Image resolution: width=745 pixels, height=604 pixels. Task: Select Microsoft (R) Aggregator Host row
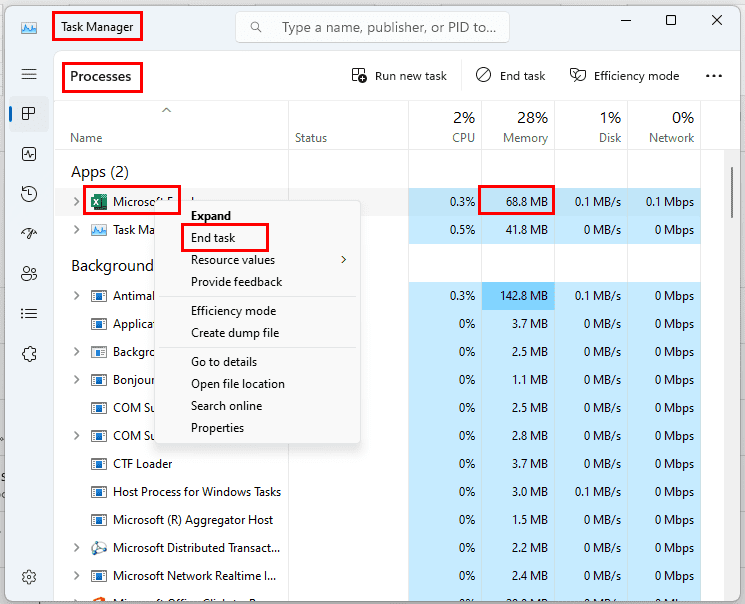click(x=377, y=520)
